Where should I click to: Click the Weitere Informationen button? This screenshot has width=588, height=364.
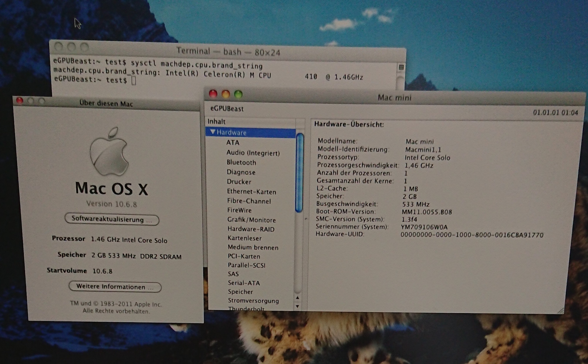pyautogui.click(x=115, y=287)
